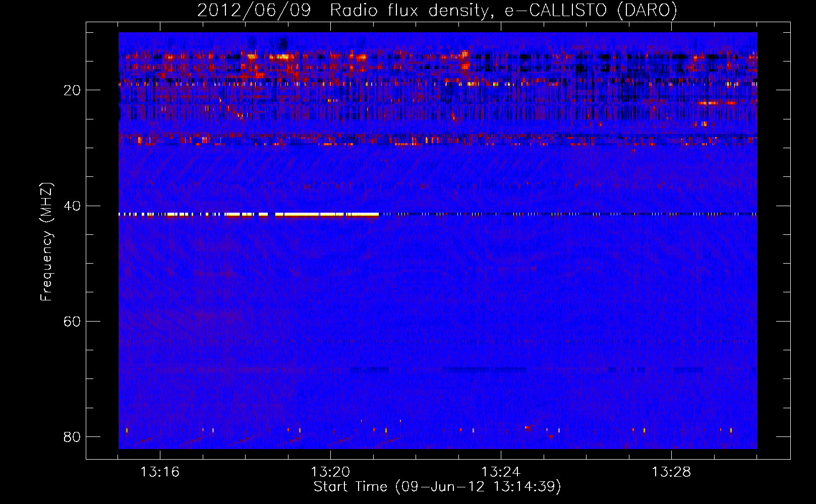This screenshot has height=504, width=816.
Task: Click the 20 MHz frequency tick label
Action: click(72, 90)
